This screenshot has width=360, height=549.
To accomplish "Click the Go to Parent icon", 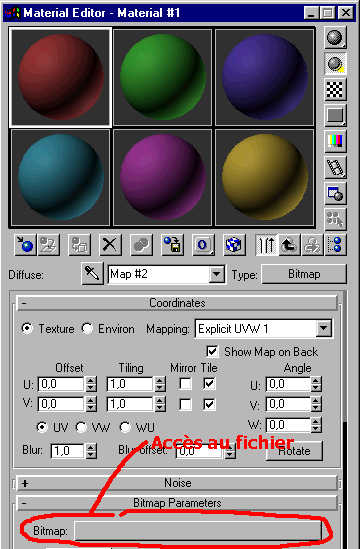I will pyautogui.click(x=290, y=245).
